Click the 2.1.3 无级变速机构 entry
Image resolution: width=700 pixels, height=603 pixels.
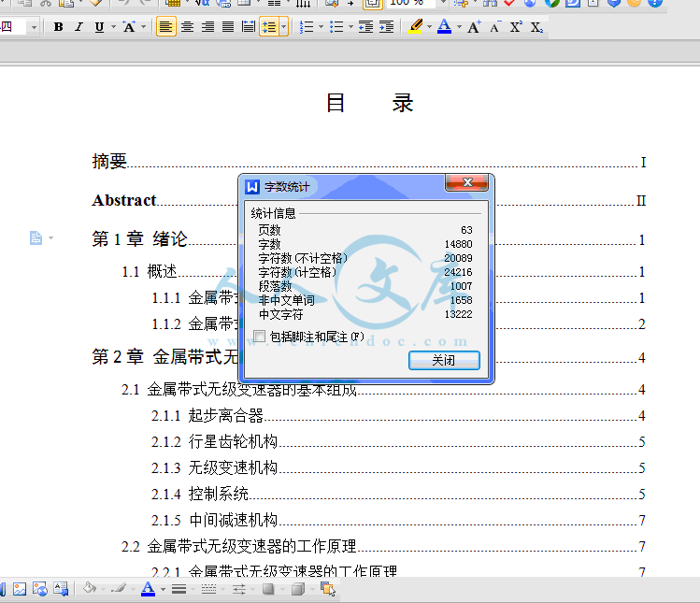click(398, 467)
